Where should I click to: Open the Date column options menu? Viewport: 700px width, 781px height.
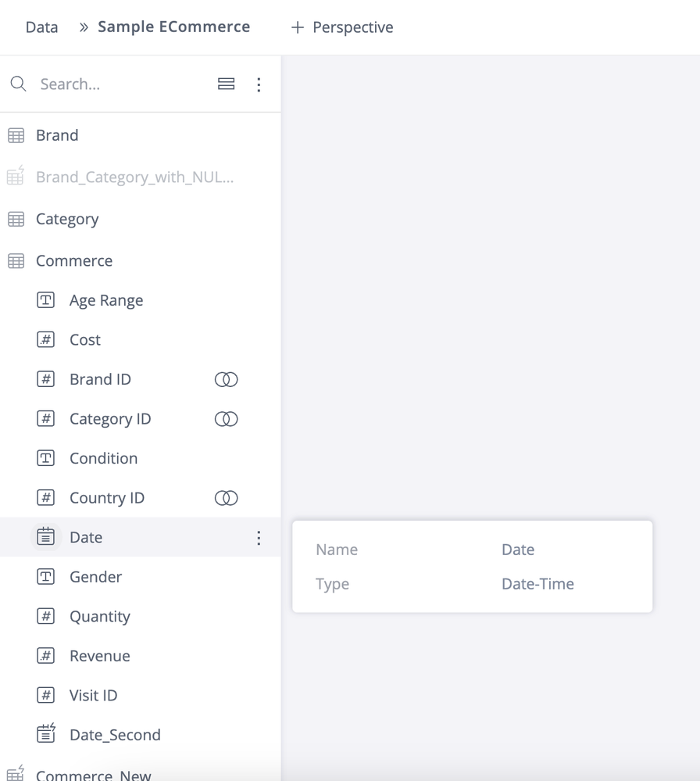click(x=259, y=538)
